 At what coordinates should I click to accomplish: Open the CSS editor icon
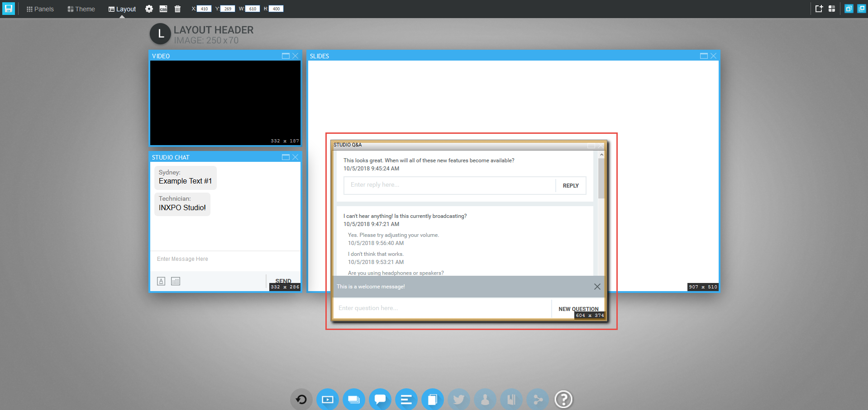point(163,9)
